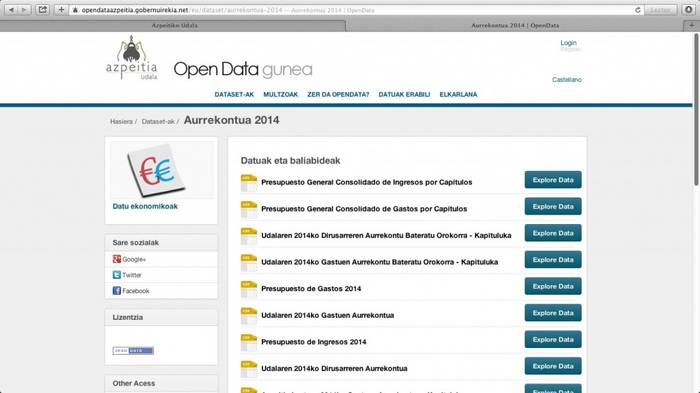700x393 pixels.
Task: Open the Twitter text link
Action: tap(132, 275)
